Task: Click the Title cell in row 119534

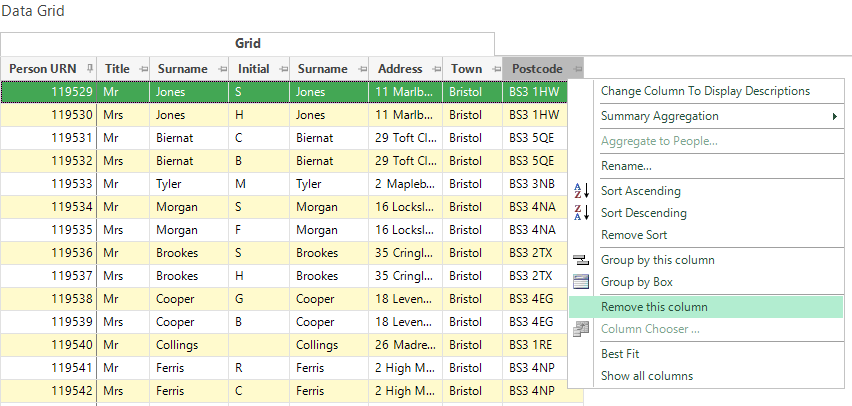Action: tap(123, 207)
